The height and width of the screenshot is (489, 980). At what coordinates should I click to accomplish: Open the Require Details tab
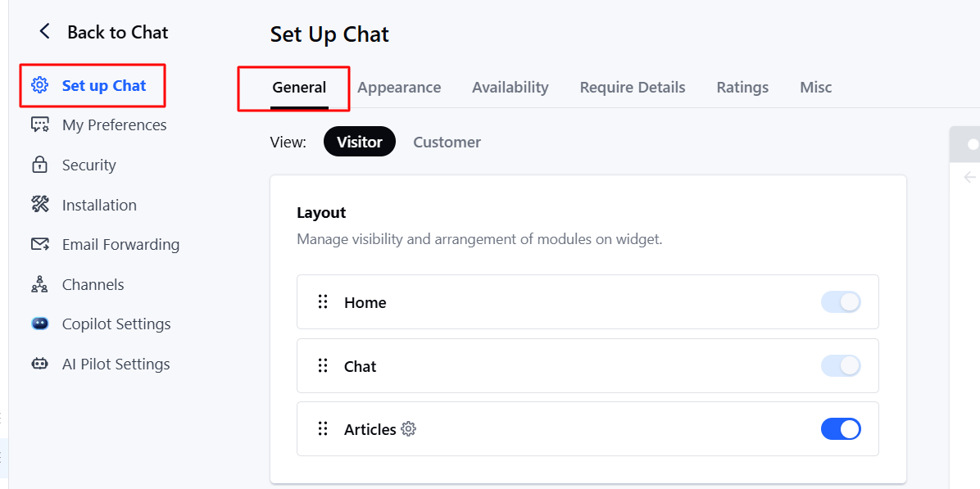(632, 87)
